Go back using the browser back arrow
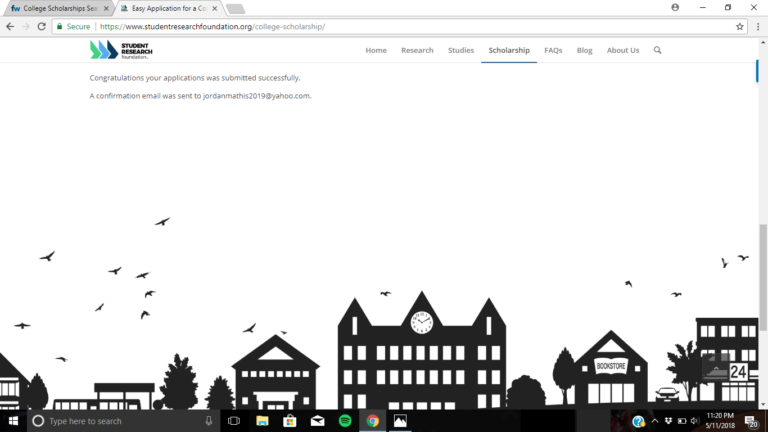The width and height of the screenshot is (768, 432). (x=10, y=27)
